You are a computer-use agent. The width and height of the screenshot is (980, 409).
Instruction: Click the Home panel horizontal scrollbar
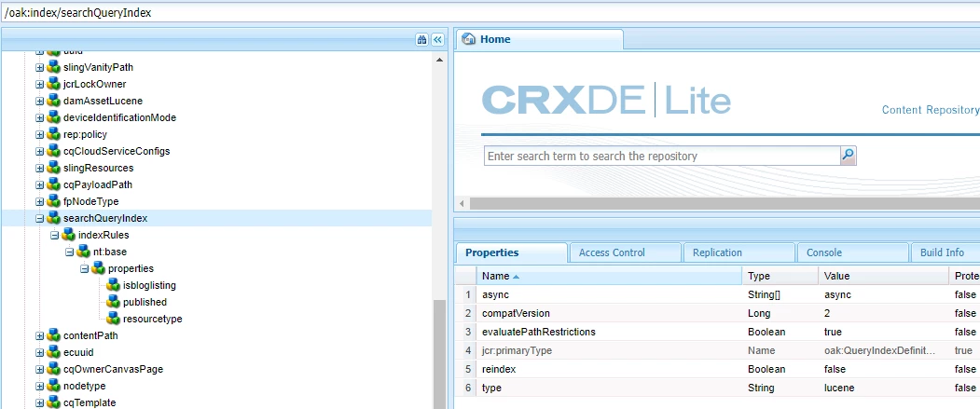point(725,203)
